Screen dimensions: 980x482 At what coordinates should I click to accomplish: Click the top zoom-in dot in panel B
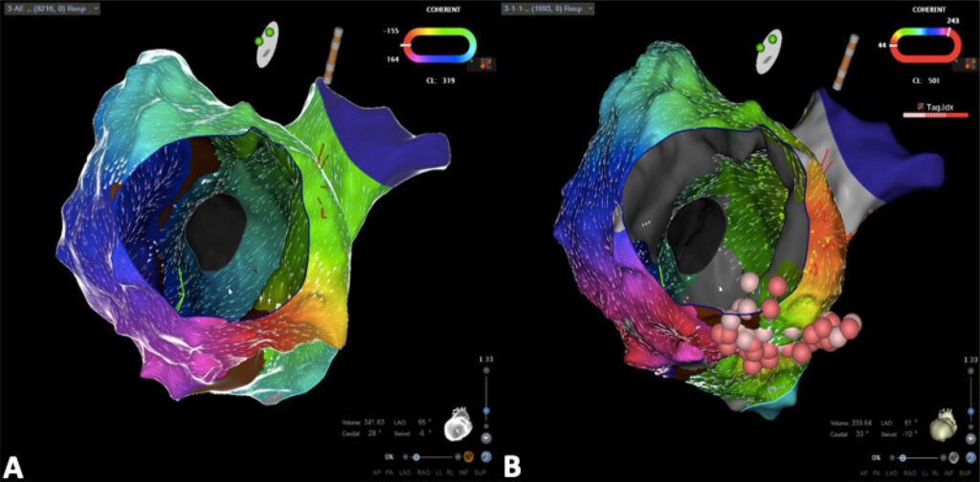tap(970, 371)
